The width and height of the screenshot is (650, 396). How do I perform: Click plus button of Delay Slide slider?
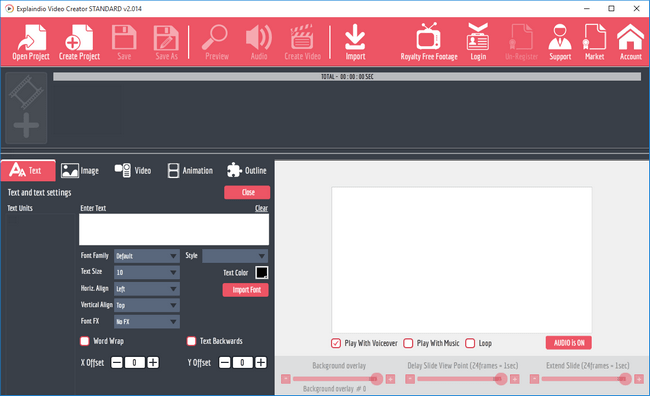click(x=514, y=379)
